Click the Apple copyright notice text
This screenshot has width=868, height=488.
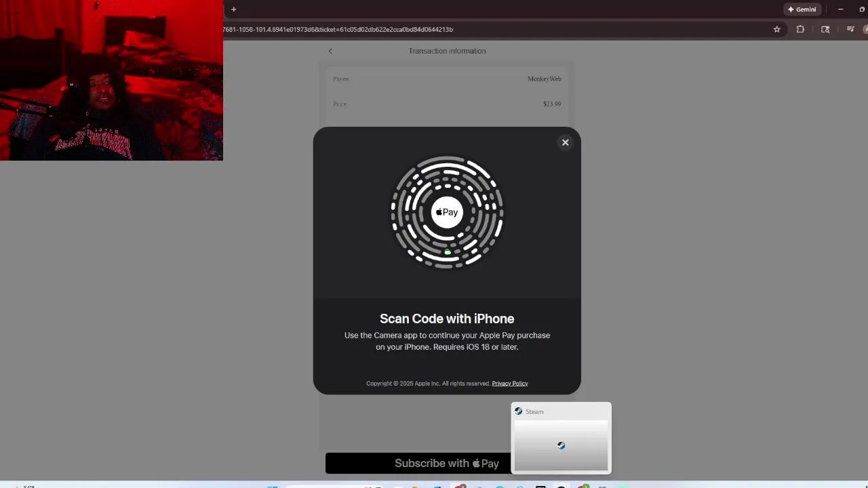(x=428, y=384)
